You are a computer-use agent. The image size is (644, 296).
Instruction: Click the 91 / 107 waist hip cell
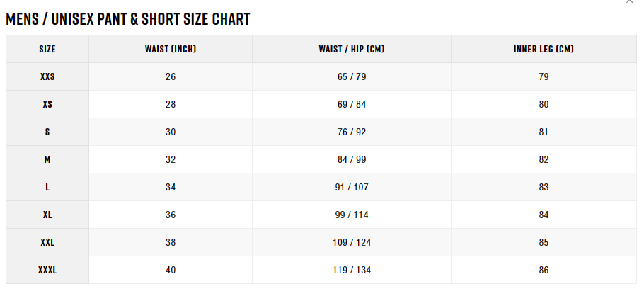pyautogui.click(x=352, y=187)
